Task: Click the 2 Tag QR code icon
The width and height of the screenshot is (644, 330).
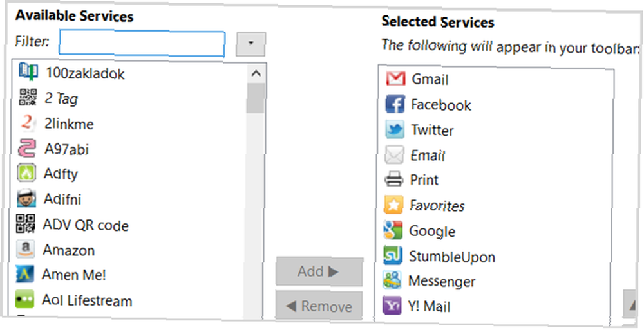Action: pyautogui.click(x=28, y=97)
